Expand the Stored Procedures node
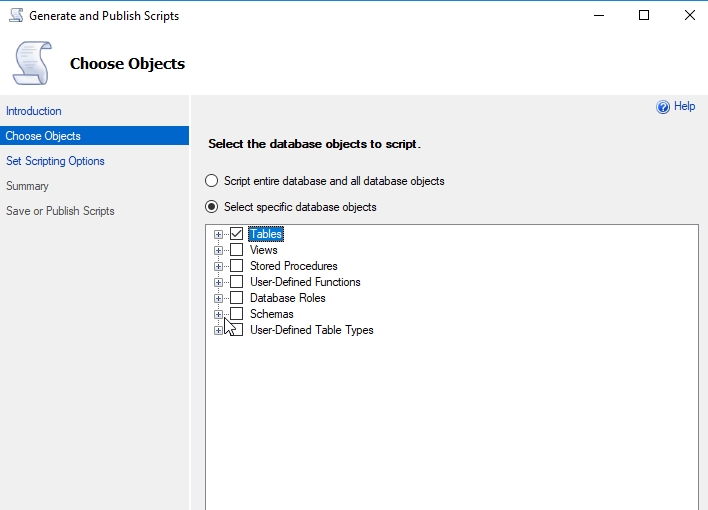 (x=218, y=266)
